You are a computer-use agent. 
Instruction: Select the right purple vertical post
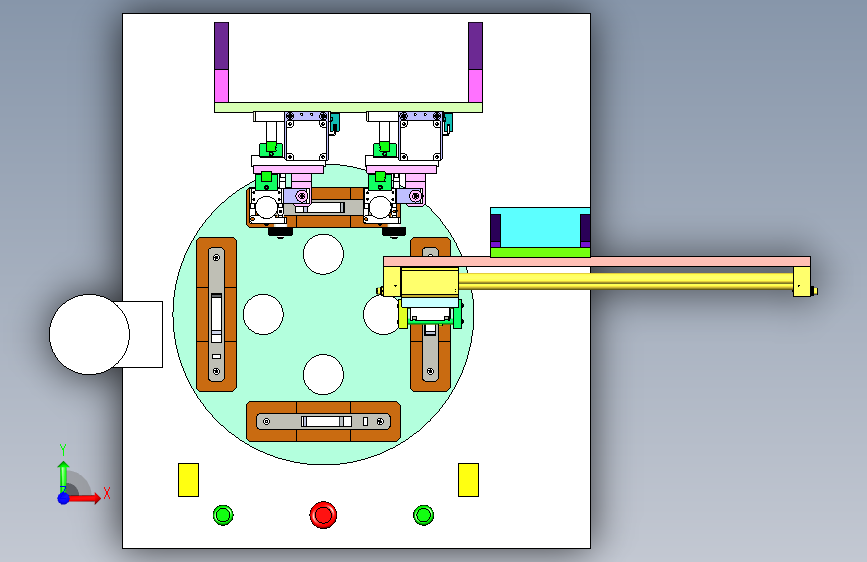(x=476, y=46)
